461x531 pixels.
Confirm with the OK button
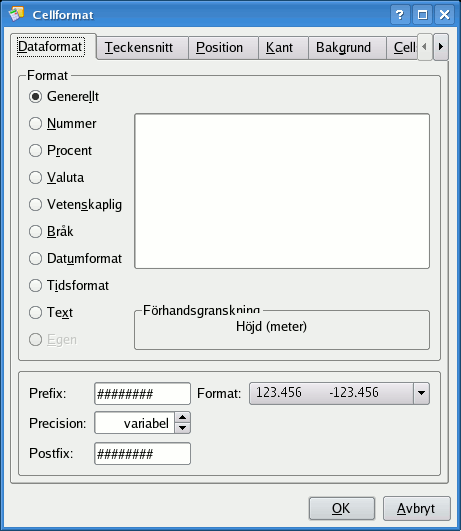tap(341, 508)
